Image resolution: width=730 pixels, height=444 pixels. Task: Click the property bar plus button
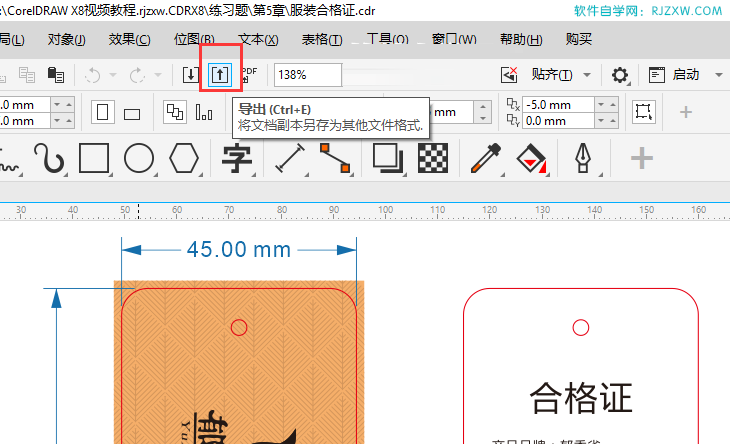(685, 112)
